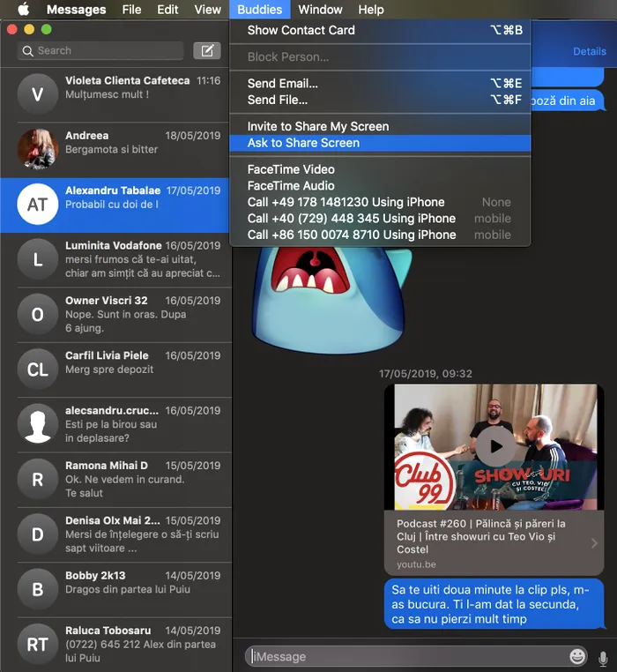
Task: Click the shark sticker image
Action: coord(331,300)
